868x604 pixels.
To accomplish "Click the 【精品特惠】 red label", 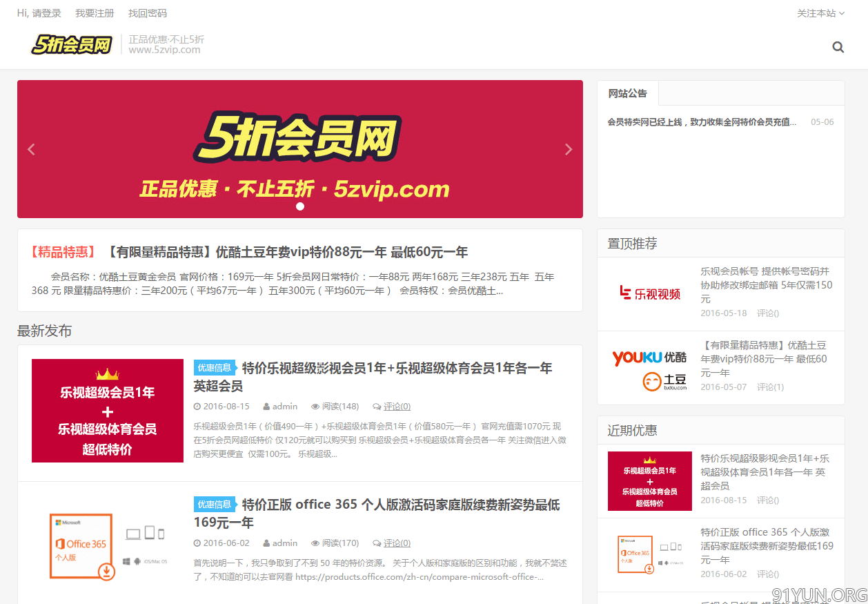I will pos(64,252).
